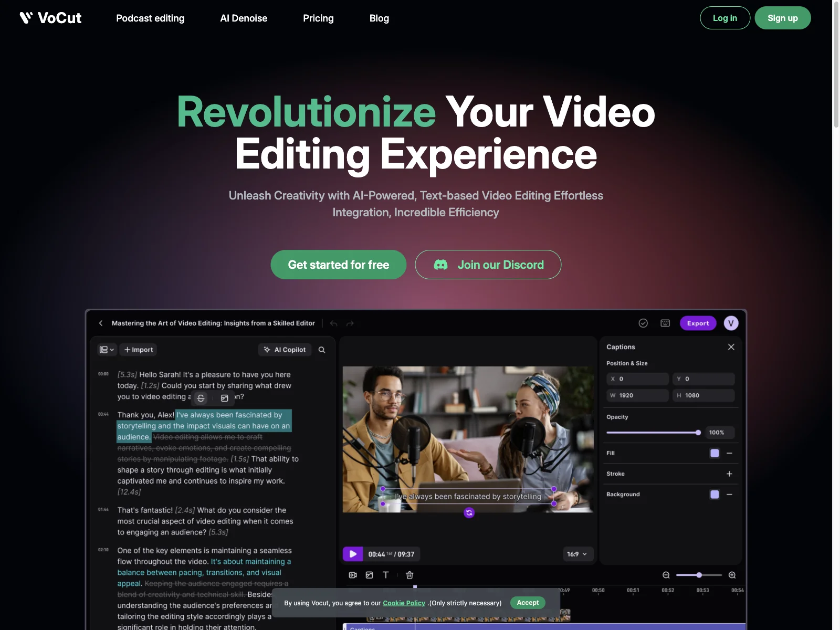Click the timeline zoom out icon

(x=666, y=575)
